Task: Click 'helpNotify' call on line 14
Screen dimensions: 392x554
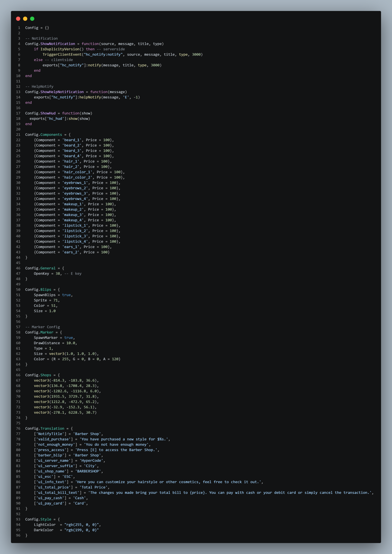Action: pyautogui.click(x=90, y=97)
